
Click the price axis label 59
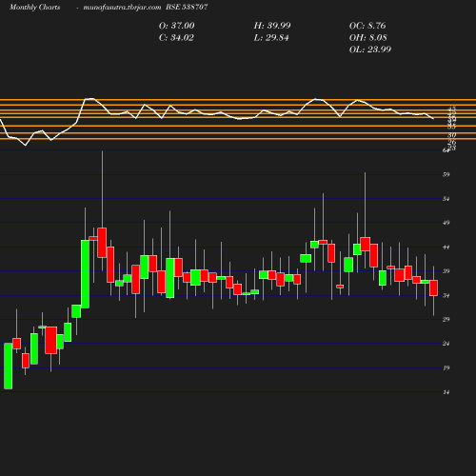pos(446,174)
